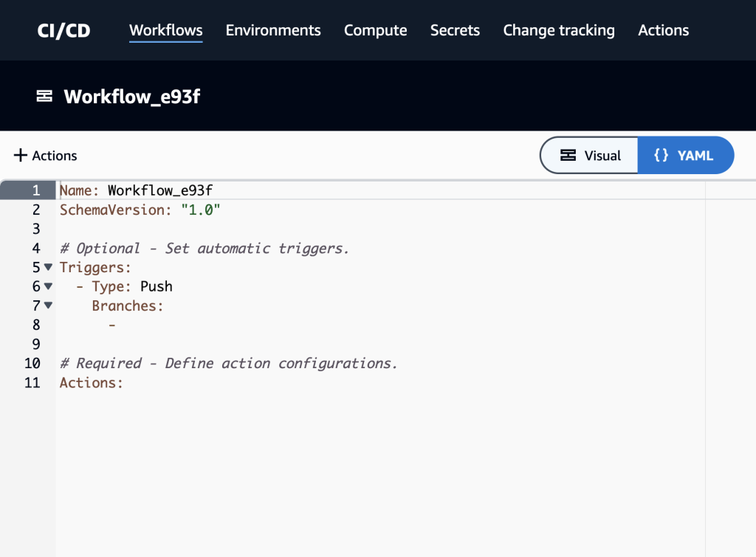
Task: Go to the Environments tab
Action: click(x=273, y=30)
